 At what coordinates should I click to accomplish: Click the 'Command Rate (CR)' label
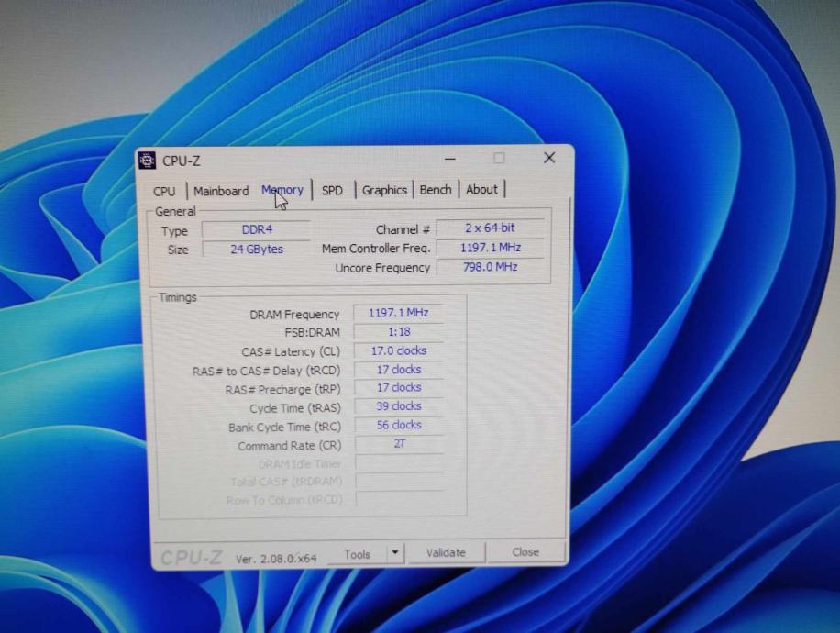(289, 446)
